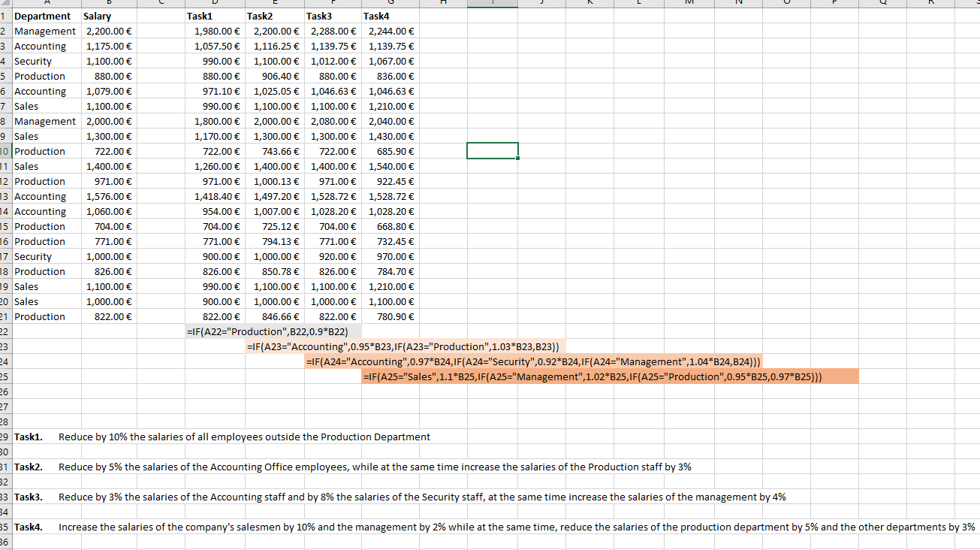Click the cell showing 2,080.00 €

coord(333,121)
